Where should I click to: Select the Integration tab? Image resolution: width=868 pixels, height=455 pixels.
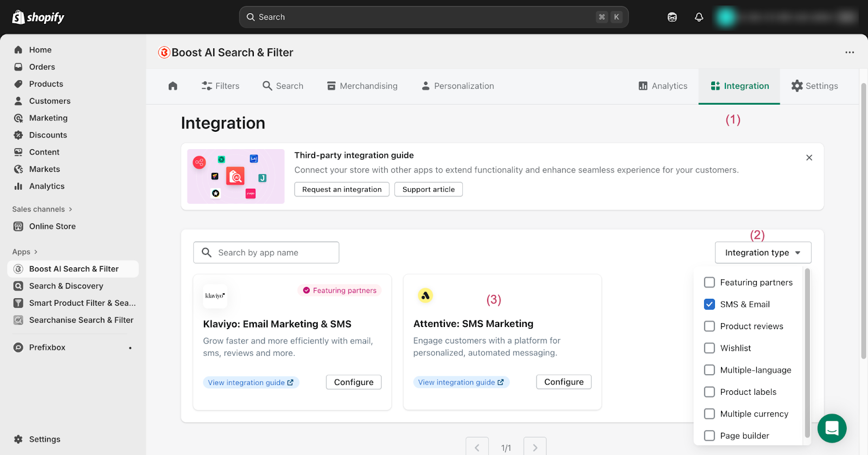pos(739,86)
